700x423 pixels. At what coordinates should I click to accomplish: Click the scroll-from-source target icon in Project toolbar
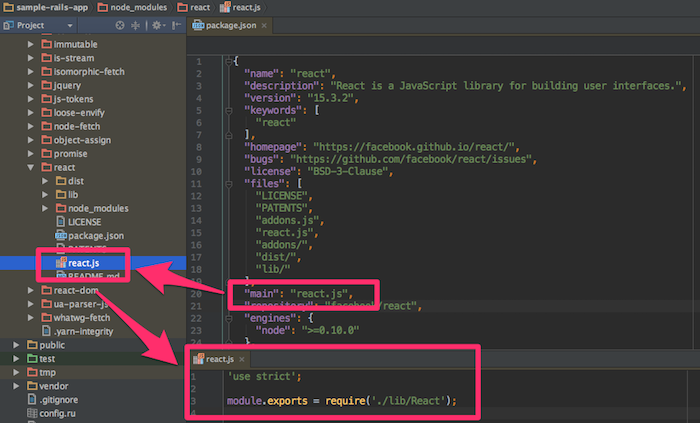pos(120,25)
